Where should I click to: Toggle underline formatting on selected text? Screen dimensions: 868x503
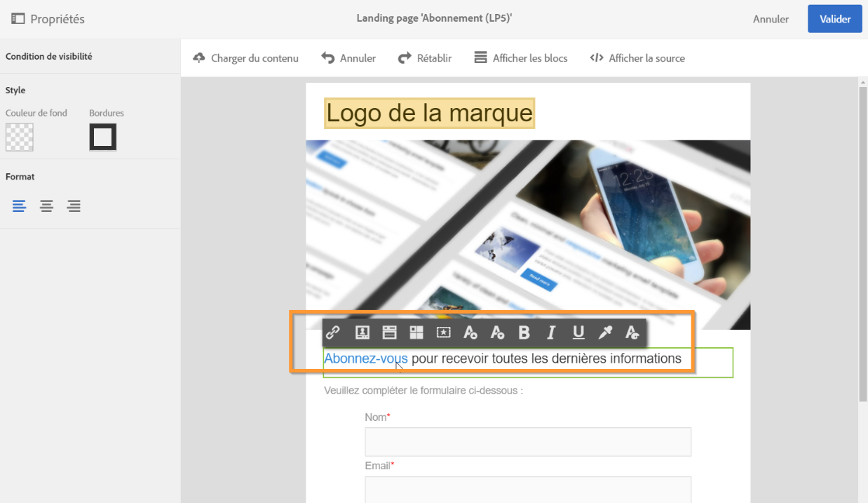[x=578, y=333]
